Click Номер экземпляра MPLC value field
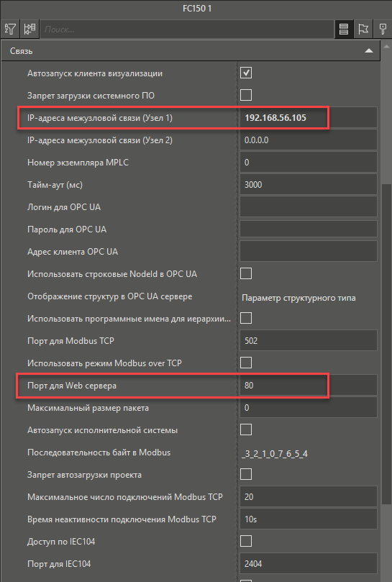 click(x=308, y=162)
